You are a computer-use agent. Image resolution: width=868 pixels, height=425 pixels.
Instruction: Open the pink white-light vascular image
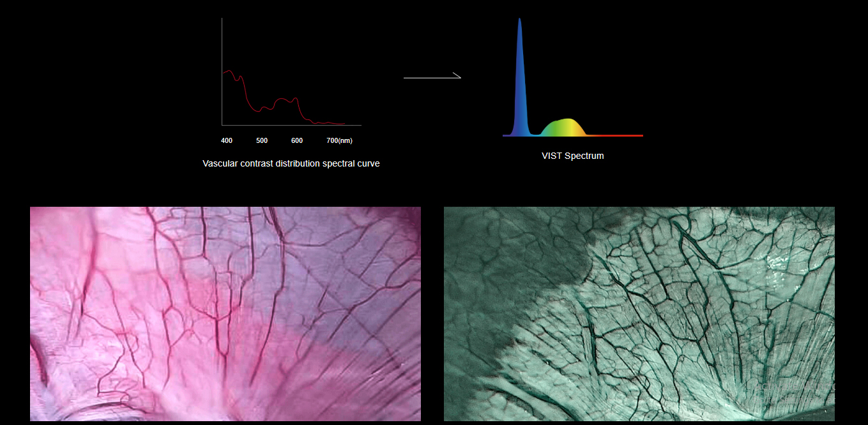coord(225,313)
